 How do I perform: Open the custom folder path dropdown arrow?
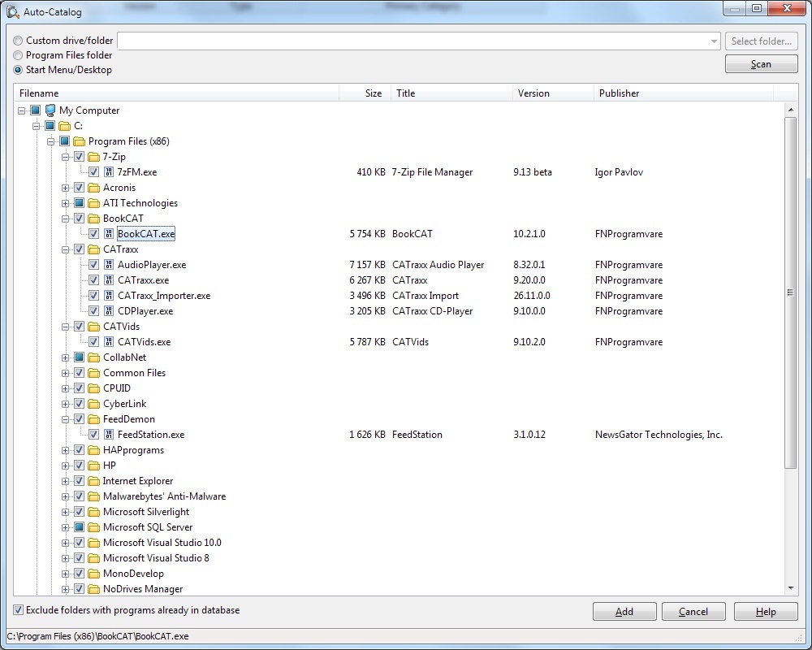(x=714, y=41)
